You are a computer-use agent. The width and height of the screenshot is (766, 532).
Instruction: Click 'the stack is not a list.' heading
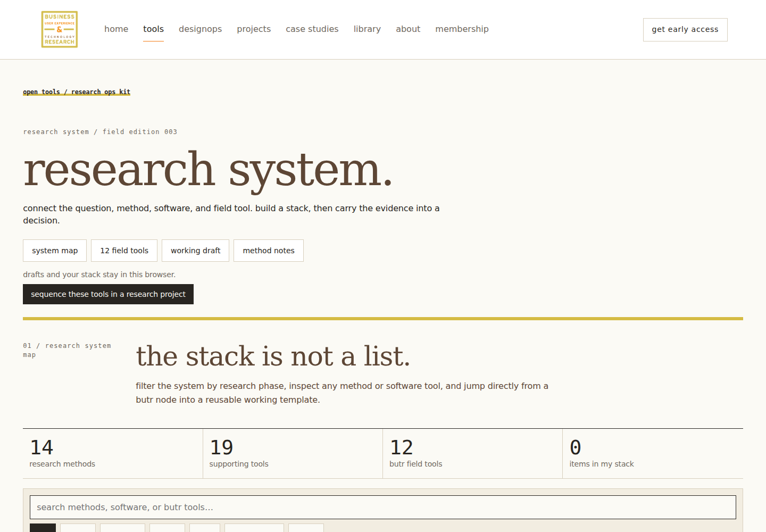pyautogui.click(x=273, y=356)
